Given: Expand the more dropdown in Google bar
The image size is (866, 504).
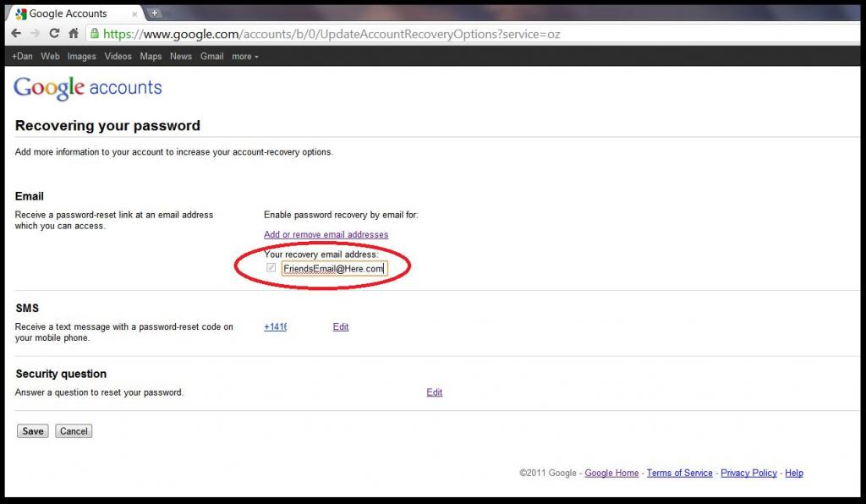Looking at the screenshot, I should pos(245,57).
